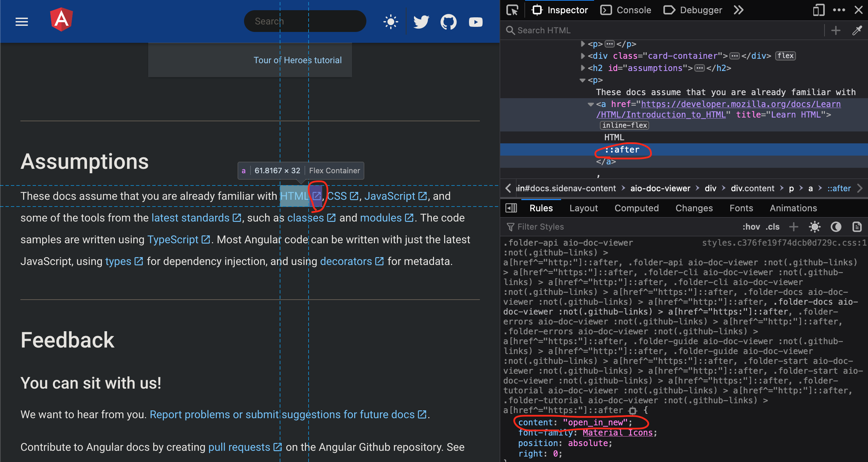Open the Changes tab
Image resolution: width=868 pixels, height=462 pixels.
[x=694, y=208]
